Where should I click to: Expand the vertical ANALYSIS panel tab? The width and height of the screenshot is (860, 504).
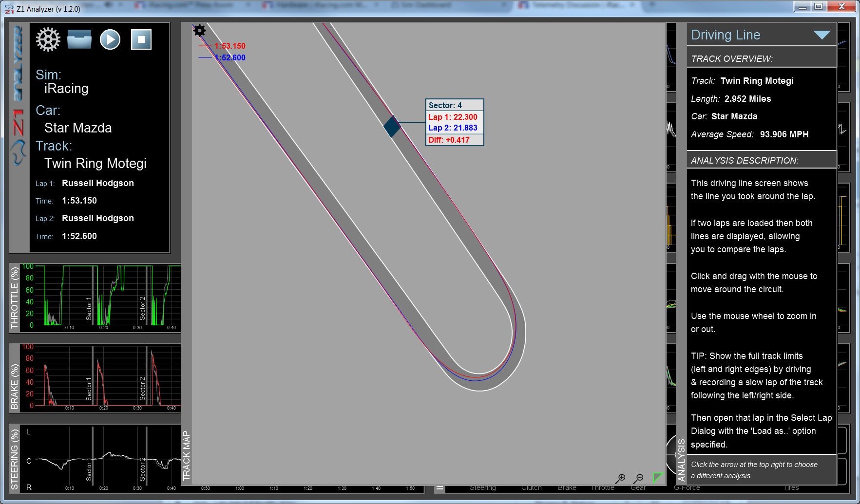point(681,458)
